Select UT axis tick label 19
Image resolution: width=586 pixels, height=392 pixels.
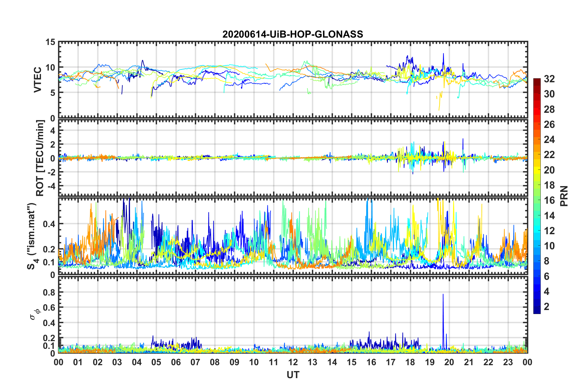click(x=430, y=362)
